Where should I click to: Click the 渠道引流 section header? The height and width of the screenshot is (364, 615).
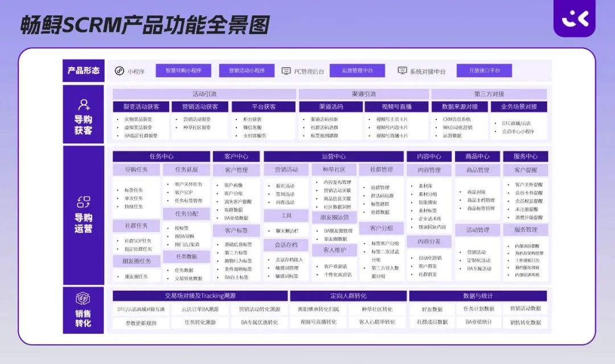tap(363, 94)
